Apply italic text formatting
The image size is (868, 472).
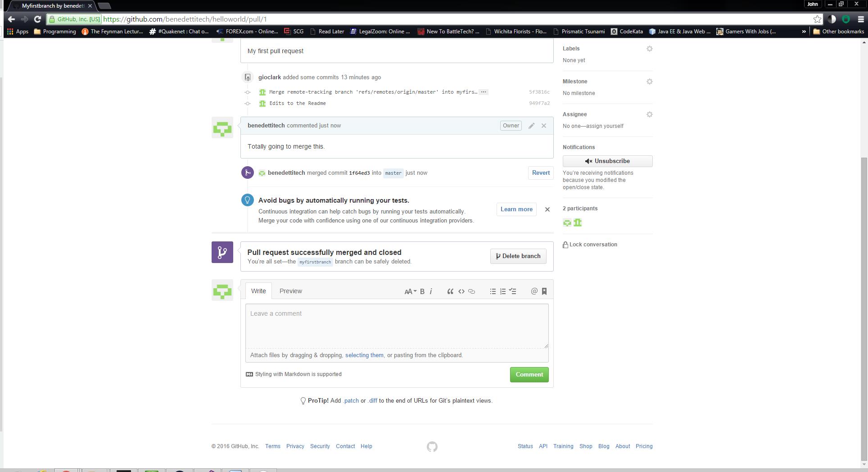click(x=431, y=291)
